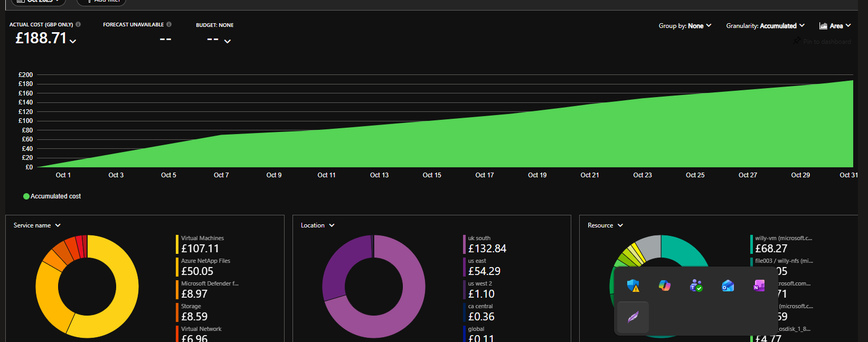Viewport: 868px width, 342px height.
Task: Click the purple feather tray icon
Action: 633,317
